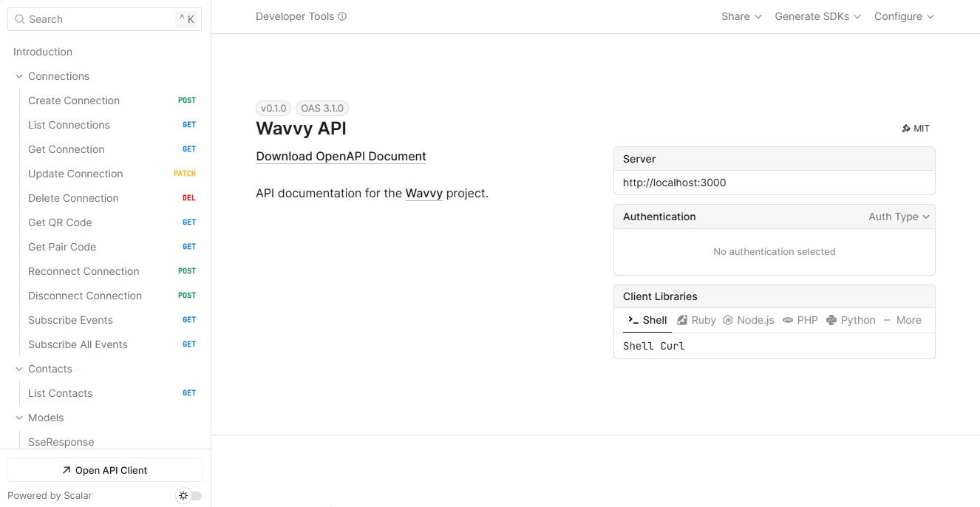Focus the Search input field
This screenshot has height=507, width=980.
104,19
